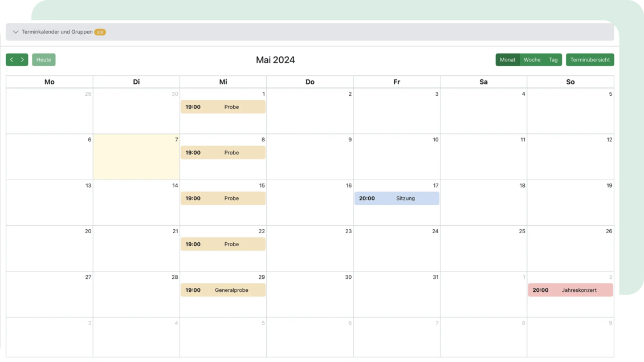Open the Probe event on May 1
This screenshot has height=362, width=644.
pyautogui.click(x=223, y=107)
